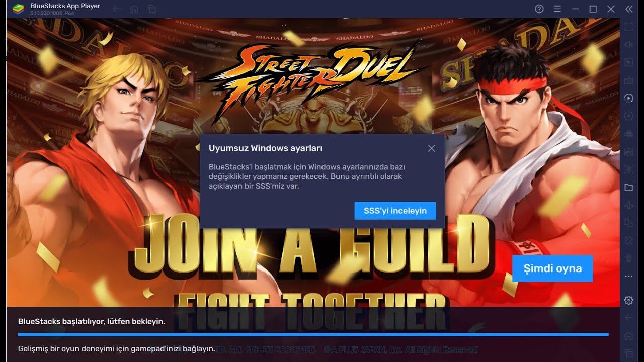Open the hamburger menu in the title bar
The height and width of the screenshot is (362, 644).
tap(557, 9)
